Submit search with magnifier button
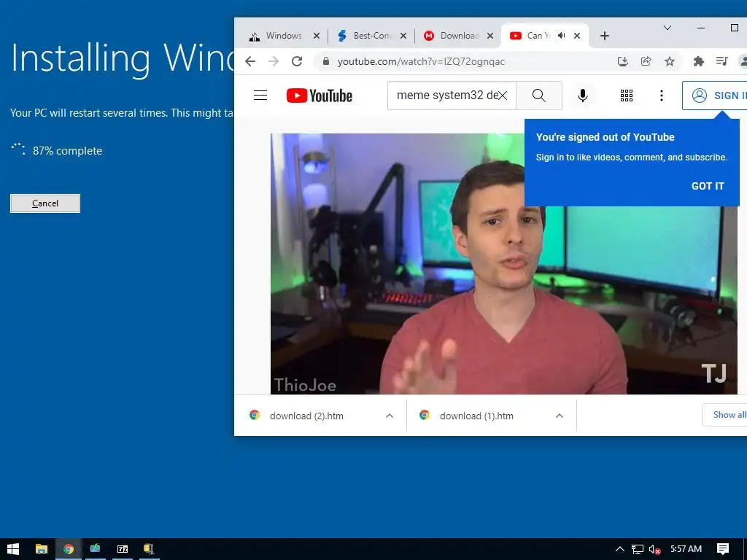Viewport: 747px width, 560px height. pos(539,96)
